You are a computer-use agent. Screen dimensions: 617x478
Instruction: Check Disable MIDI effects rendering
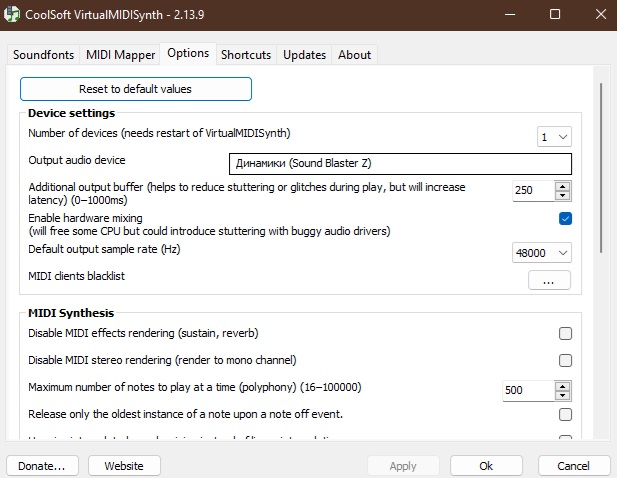tap(565, 334)
